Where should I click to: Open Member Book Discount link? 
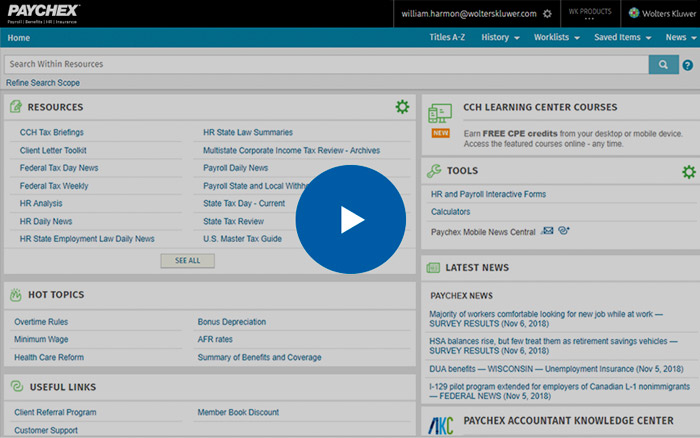238,412
